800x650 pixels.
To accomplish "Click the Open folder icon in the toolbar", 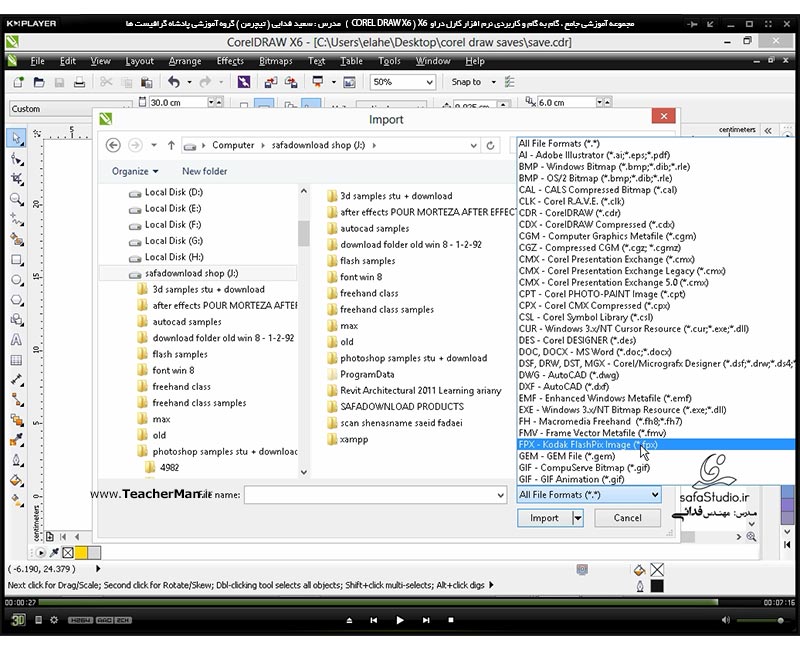I will [x=39, y=82].
